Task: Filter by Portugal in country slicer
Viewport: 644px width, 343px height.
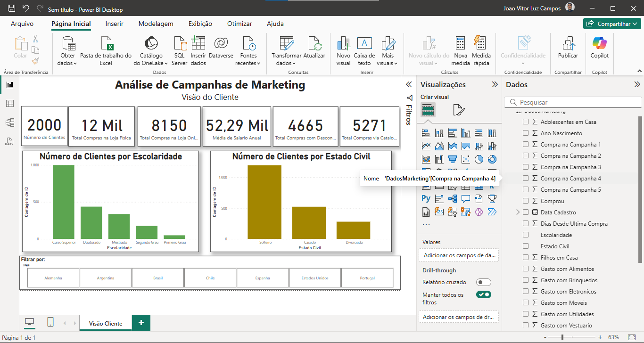Action: pos(367,278)
